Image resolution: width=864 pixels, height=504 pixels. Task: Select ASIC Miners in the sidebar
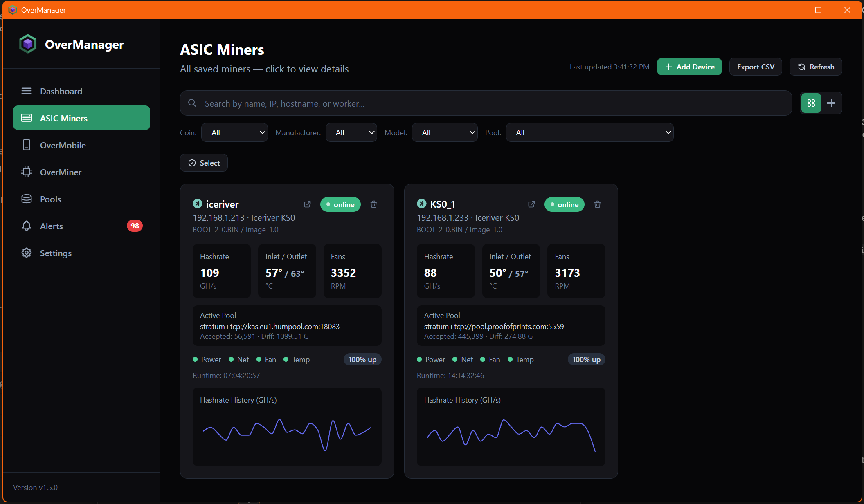[x=81, y=118]
